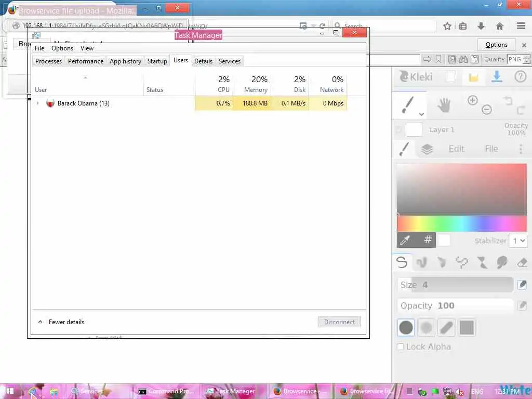Image resolution: width=532 pixels, height=399 pixels.
Task: Open Task Manager's Options menu
Action: (62, 48)
